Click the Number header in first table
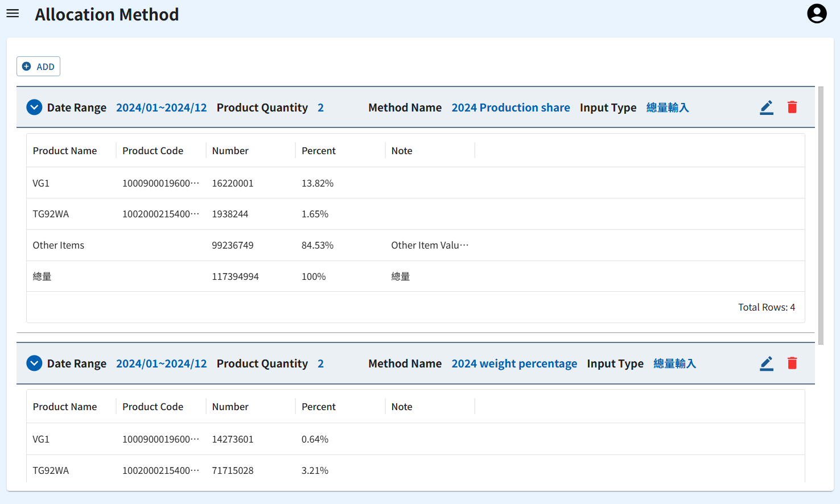The width and height of the screenshot is (840, 504). click(x=230, y=151)
